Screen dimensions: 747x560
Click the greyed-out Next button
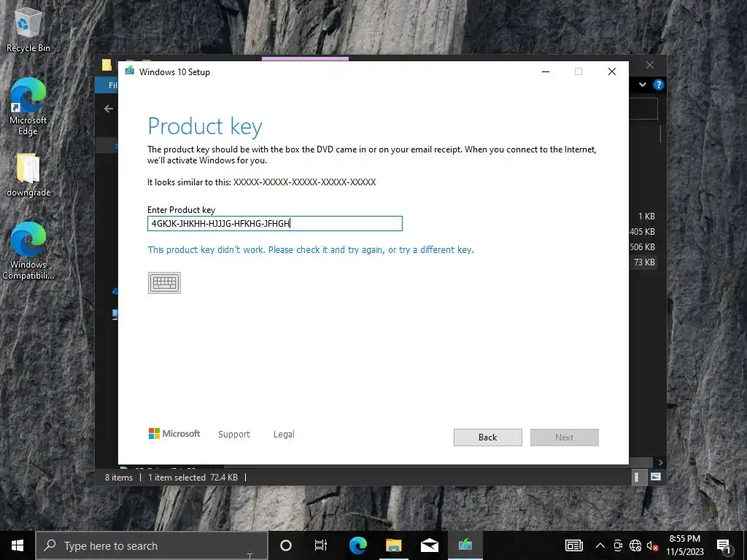tap(564, 437)
